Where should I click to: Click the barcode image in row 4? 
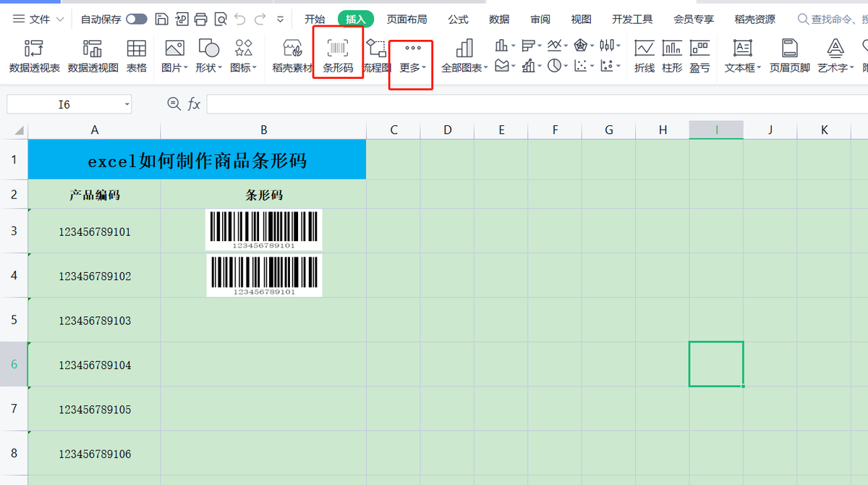pyautogui.click(x=264, y=275)
